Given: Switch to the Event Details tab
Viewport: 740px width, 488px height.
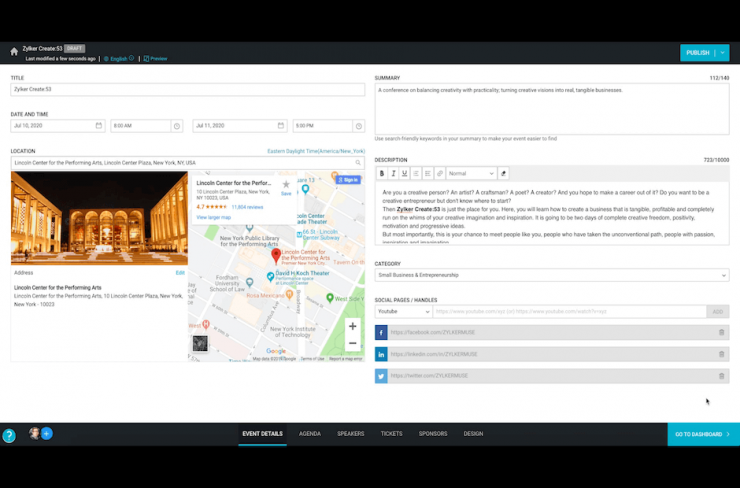Looking at the screenshot, I should click(x=262, y=434).
